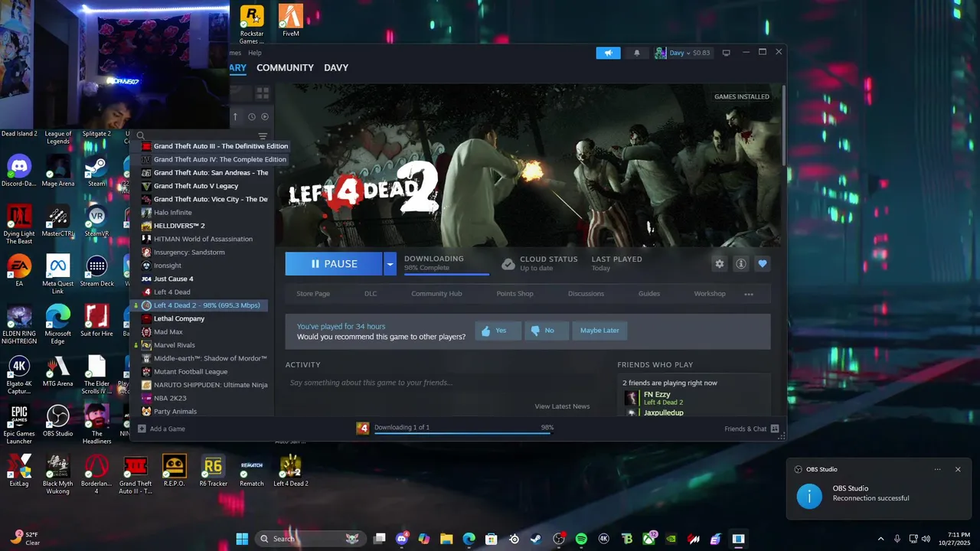Pause the Left 4 Dead 2 download

tap(334, 264)
